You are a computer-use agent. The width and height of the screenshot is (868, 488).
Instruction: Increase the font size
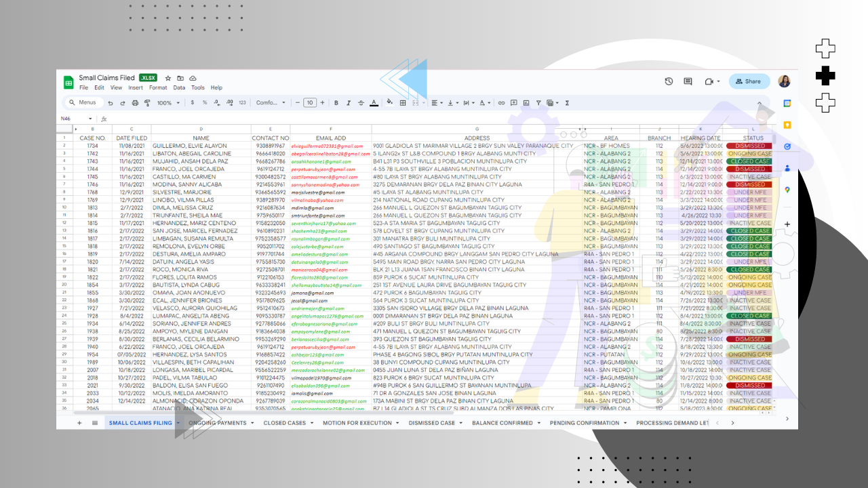point(322,103)
